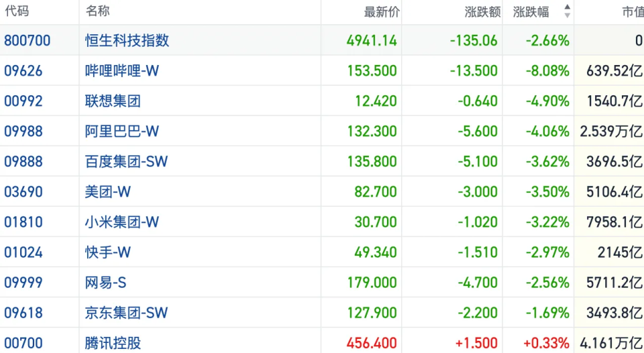
Task: Select market cap 2145亿
Action: tap(620, 252)
